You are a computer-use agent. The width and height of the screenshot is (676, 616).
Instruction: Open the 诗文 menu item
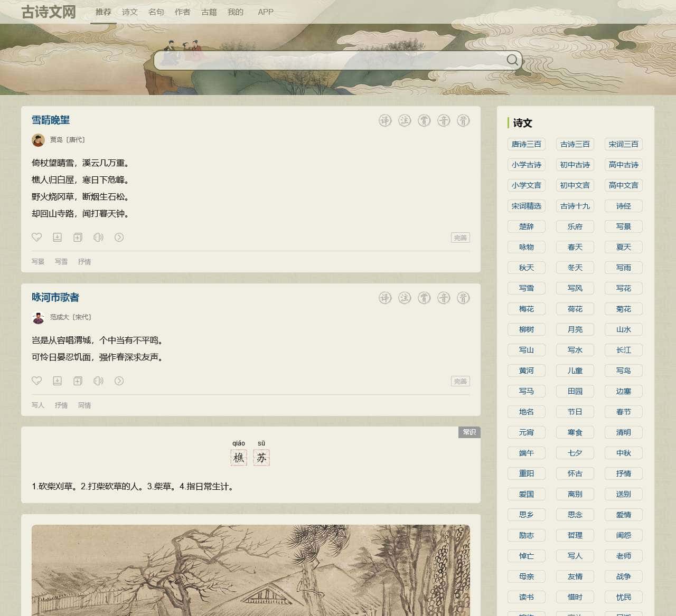pyautogui.click(x=130, y=12)
